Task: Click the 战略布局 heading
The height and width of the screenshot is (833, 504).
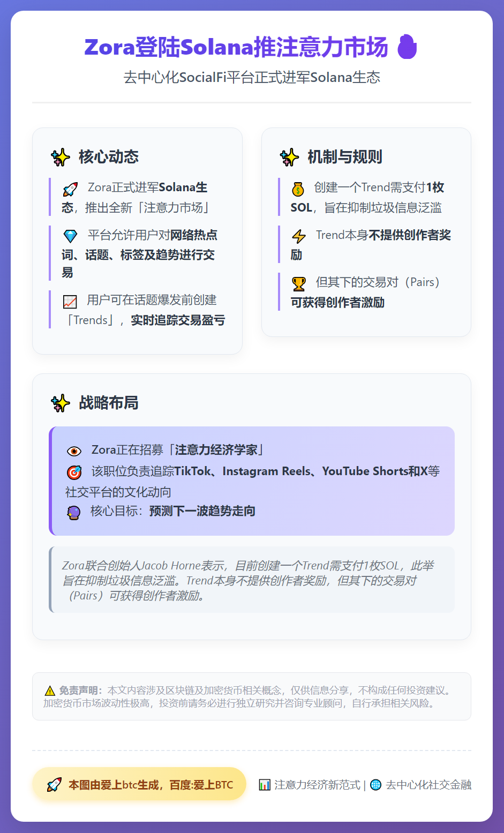Action: coord(109,403)
